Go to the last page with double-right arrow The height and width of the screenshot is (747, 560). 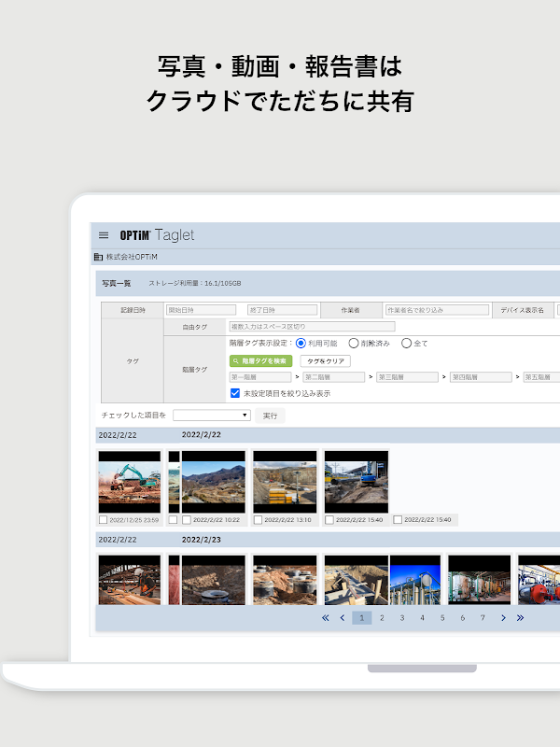pyautogui.click(x=520, y=617)
